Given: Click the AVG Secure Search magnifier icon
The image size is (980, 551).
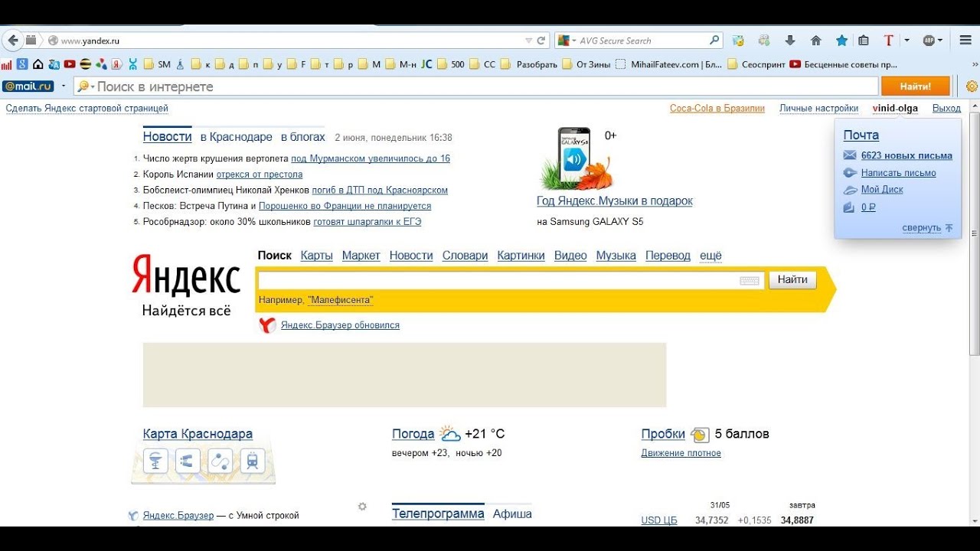Looking at the screenshot, I should click(714, 41).
